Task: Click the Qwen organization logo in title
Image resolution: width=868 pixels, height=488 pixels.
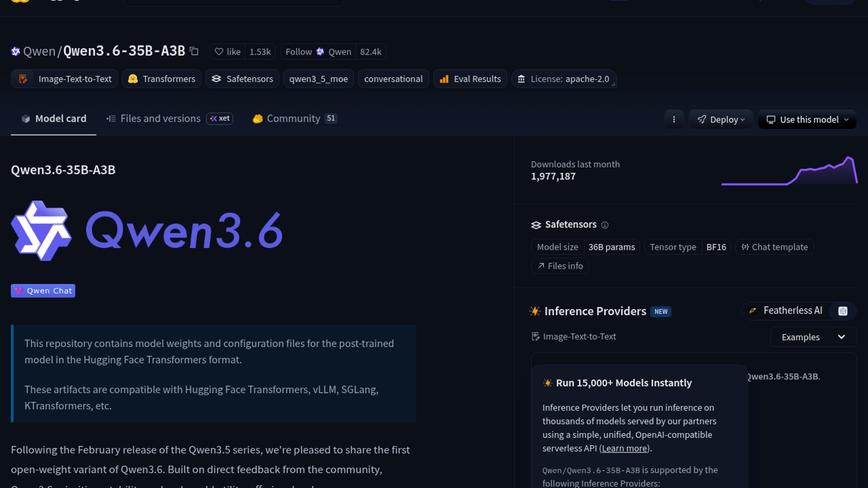Action: coord(15,52)
